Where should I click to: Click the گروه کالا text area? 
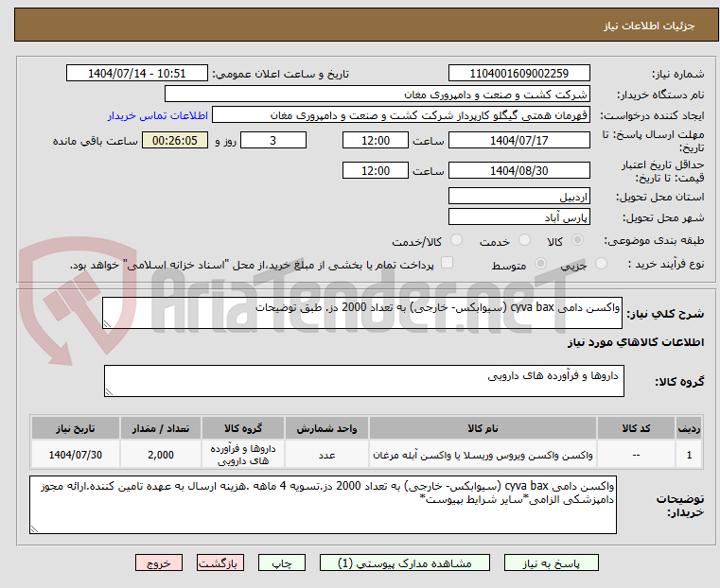pyautogui.click(x=363, y=381)
